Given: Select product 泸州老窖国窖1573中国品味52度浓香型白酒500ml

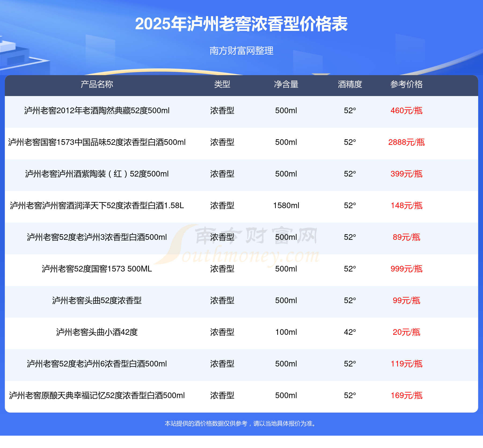Looking at the screenshot, I should pyautogui.click(x=97, y=142).
